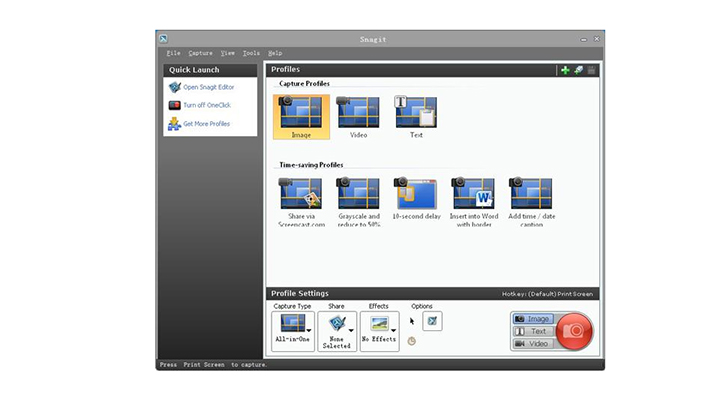
Task: Toggle the timer capture option
Action: (x=411, y=341)
